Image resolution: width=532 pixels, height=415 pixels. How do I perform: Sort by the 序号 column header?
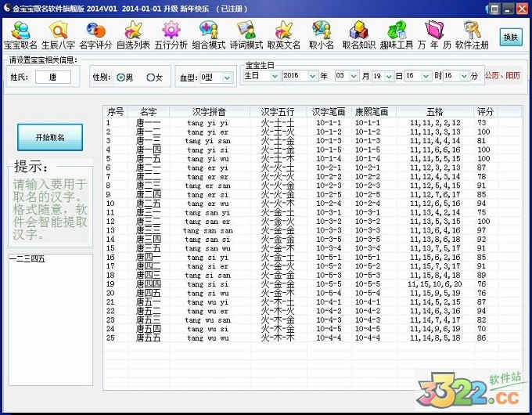(x=116, y=111)
